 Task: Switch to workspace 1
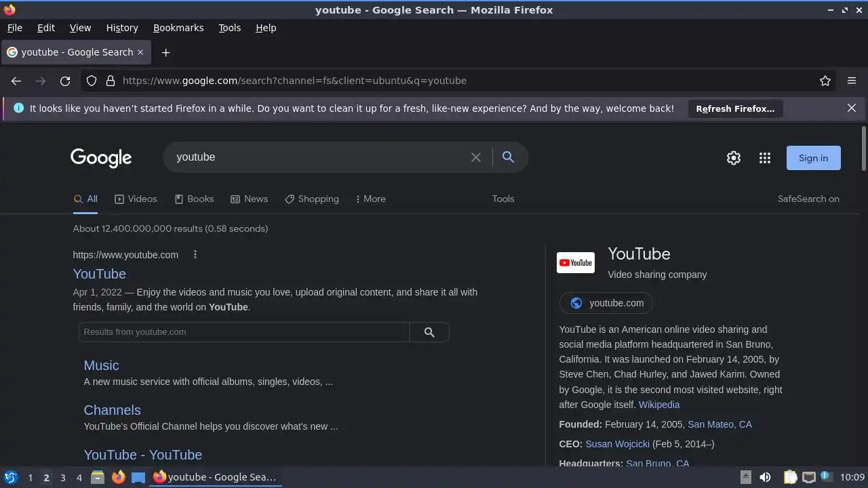pyautogui.click(x=30, y=478)
